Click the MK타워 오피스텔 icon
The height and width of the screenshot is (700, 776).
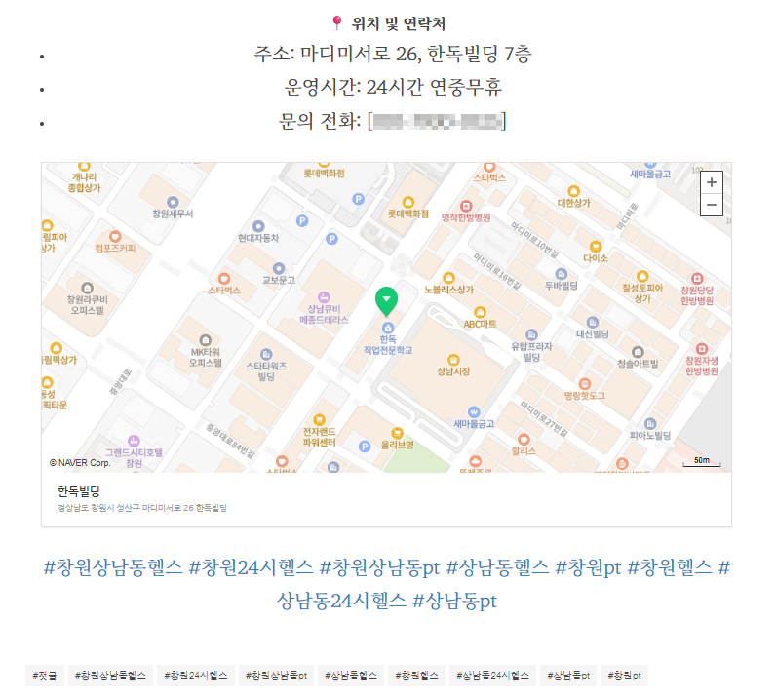[205, 340]
